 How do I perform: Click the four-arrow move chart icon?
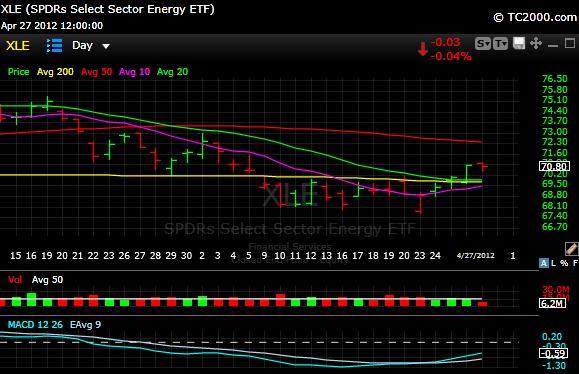(536, 43)
